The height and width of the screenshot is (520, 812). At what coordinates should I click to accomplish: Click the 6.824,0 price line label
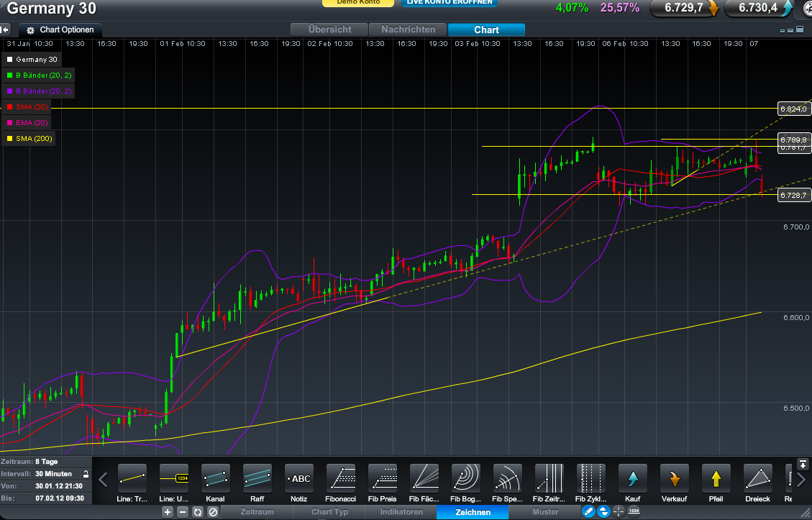(x=794, y=109)
